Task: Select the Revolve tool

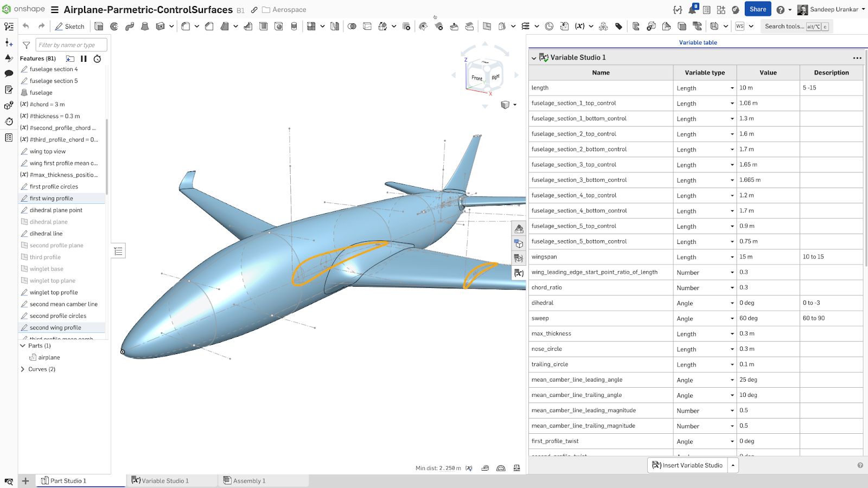Action: [114, 26]
